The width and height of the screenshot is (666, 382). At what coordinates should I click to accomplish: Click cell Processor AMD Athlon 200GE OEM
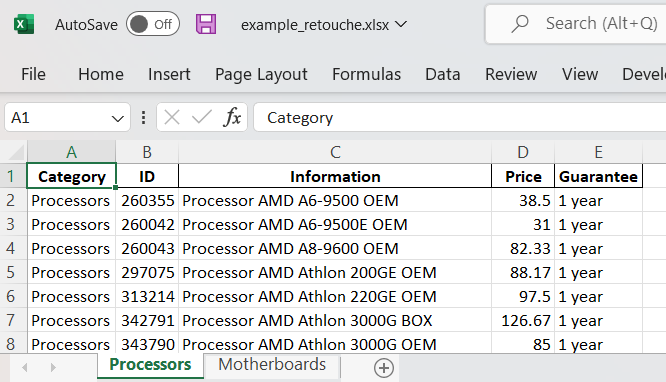pyautogui.click(x=335, y=272)
